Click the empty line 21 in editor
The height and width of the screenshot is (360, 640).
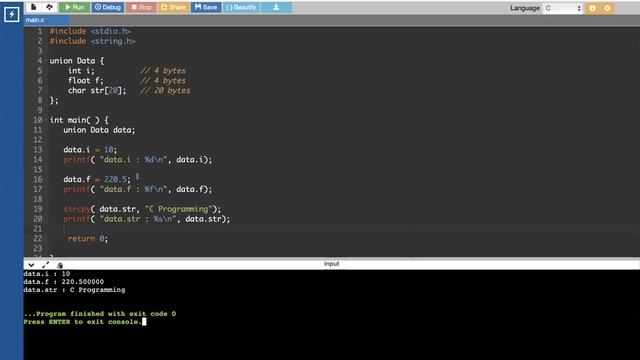point(343,229)
